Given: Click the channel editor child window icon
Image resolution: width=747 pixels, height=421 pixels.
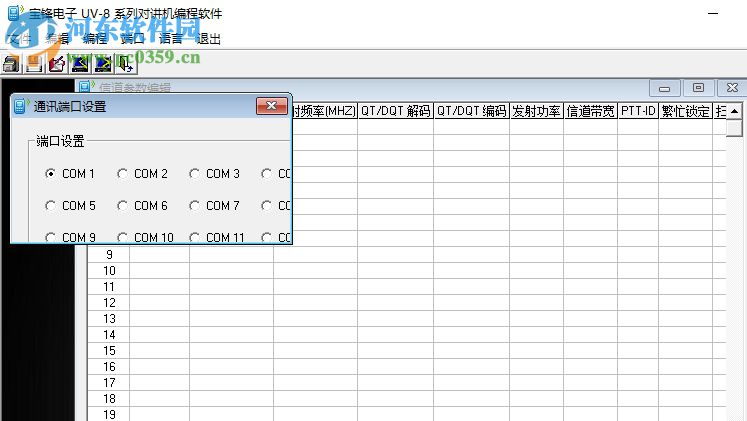Looking at the screenshot, I should [85, 87].
